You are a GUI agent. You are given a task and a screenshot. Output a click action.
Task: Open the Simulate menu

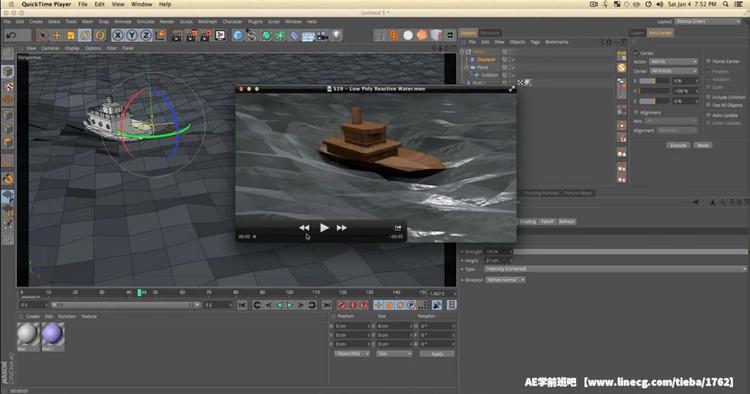tap(145, 22)
